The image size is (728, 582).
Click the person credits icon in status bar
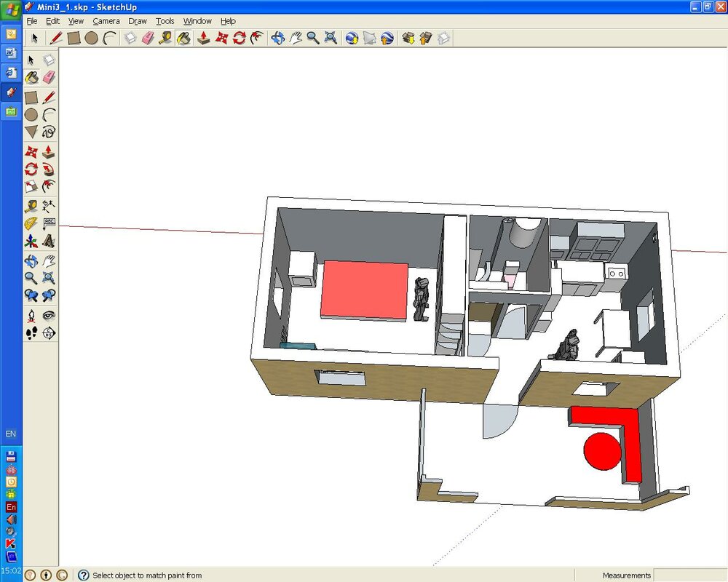tap(46, 575)
